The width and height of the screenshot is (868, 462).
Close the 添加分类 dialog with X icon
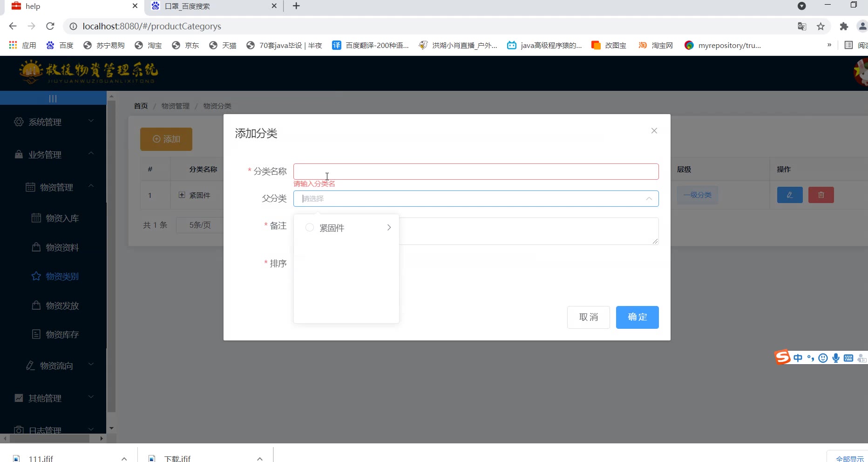(x=654, y=131)
